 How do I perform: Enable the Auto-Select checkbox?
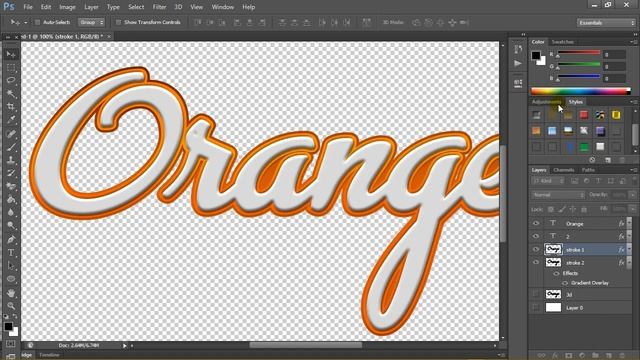37,22
